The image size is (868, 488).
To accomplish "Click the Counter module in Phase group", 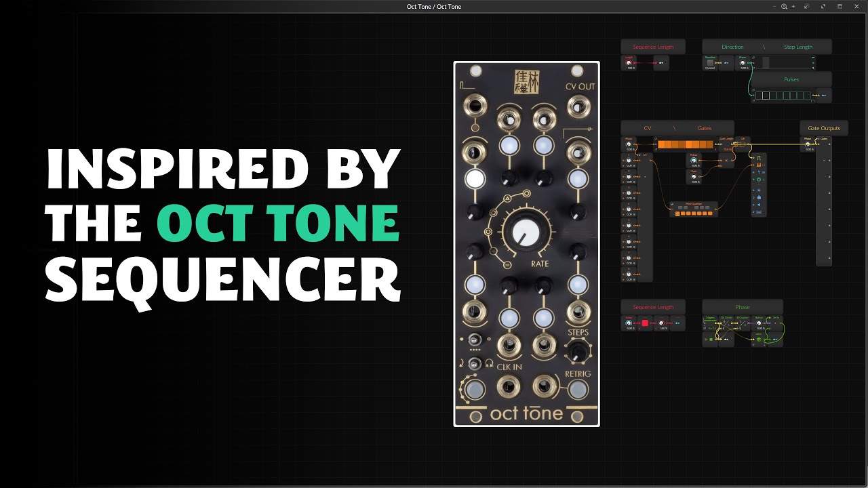I will click(x=743, y=323).
